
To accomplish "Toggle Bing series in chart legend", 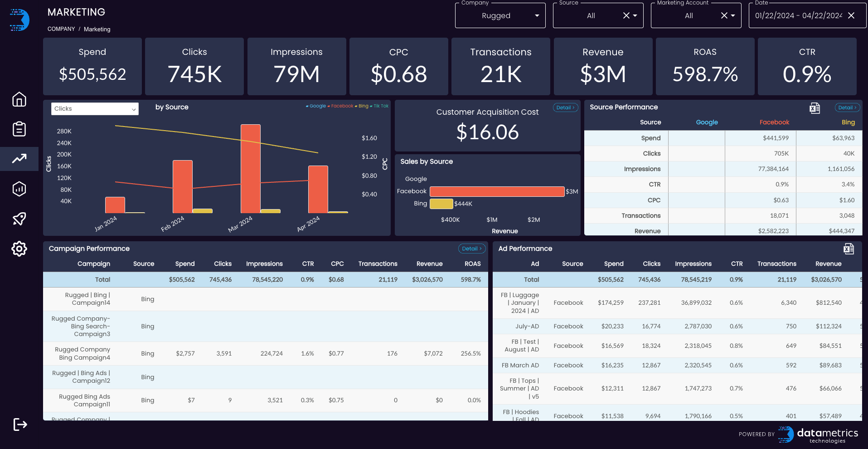I will click(362, 106).
